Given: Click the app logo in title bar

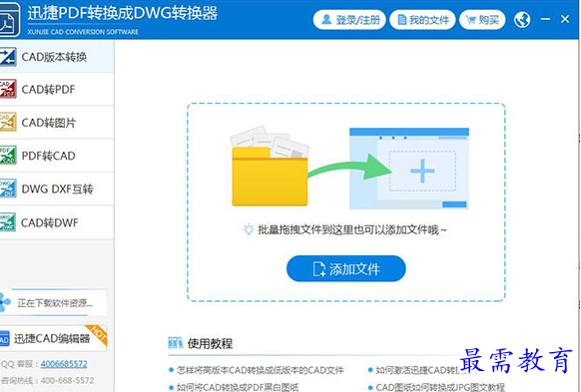Looking at the screenshot, I should pos(9,20).
